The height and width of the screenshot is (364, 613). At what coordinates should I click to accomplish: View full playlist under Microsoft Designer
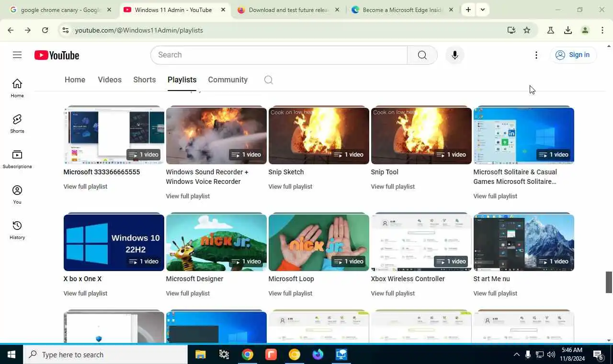188,293
